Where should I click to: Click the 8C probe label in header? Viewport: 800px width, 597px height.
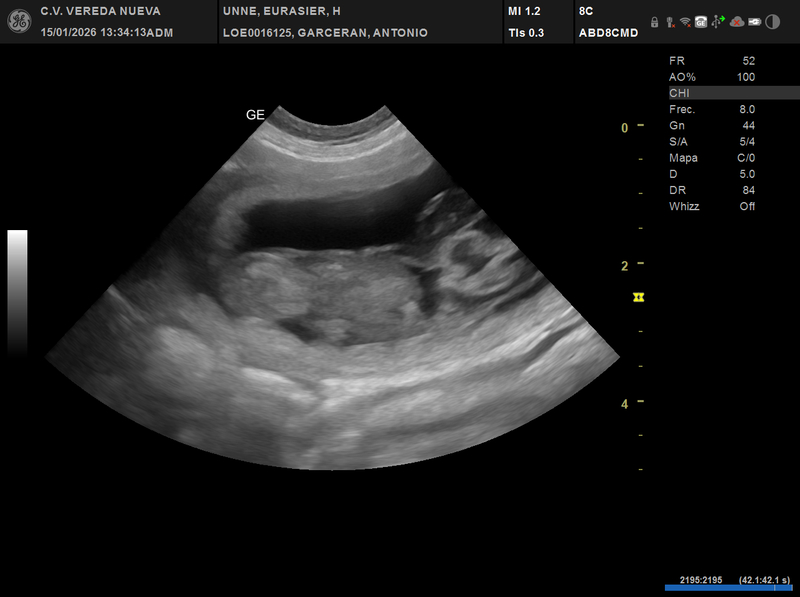click(x=586, y=11)
